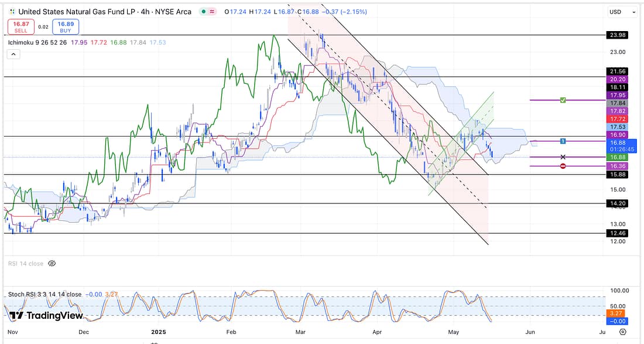This screenshot has width=644, height=344.
Task: Click the blue position marker labeled 1
Action: click(x=563, y=141)
